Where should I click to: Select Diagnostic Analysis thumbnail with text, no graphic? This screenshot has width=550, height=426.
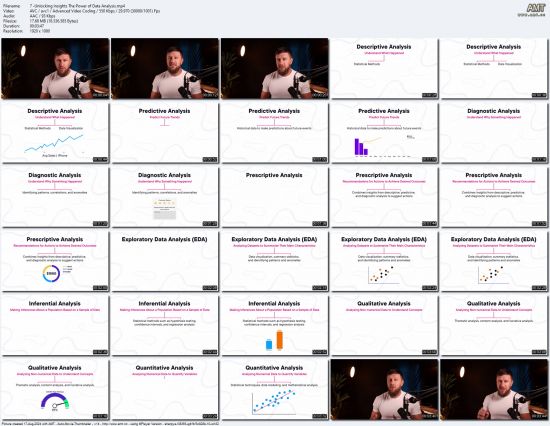[x=55, y=197]
